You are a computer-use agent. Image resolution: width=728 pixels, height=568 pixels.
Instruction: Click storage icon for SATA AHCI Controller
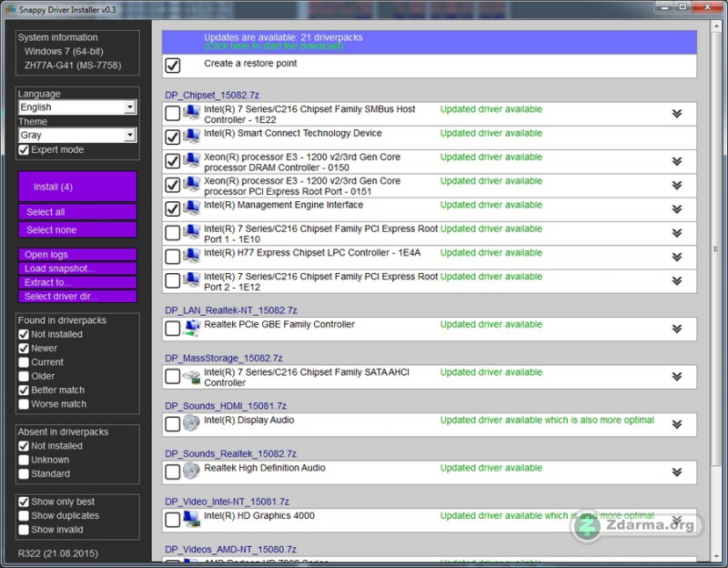pos(191,376)
